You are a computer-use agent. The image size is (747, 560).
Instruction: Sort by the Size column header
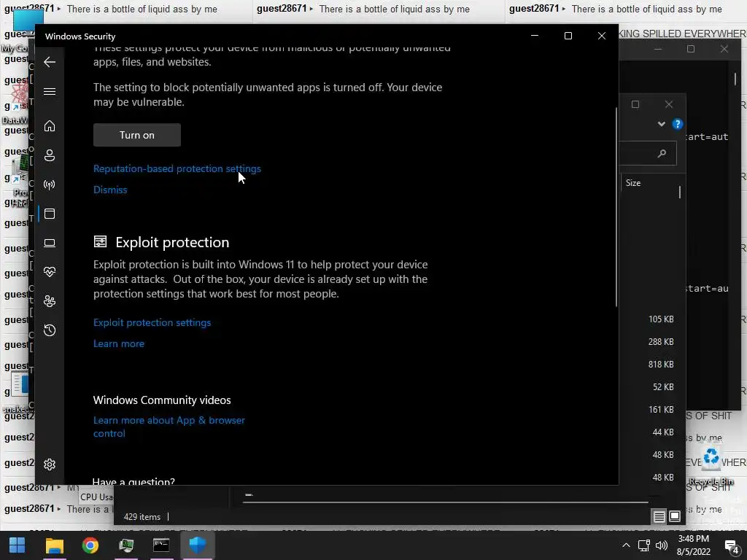633,183
